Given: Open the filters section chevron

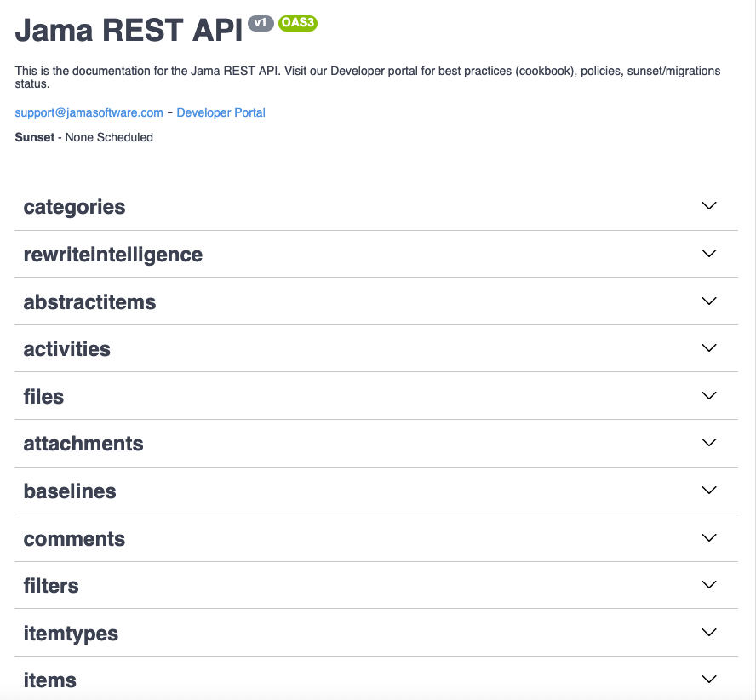Looking at the screenshot, I should point(708,585).
